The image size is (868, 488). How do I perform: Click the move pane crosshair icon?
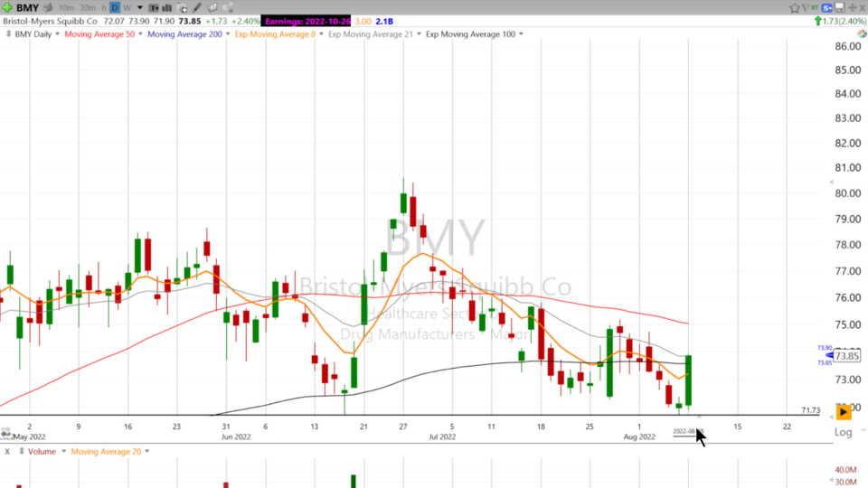click(853, 8)
